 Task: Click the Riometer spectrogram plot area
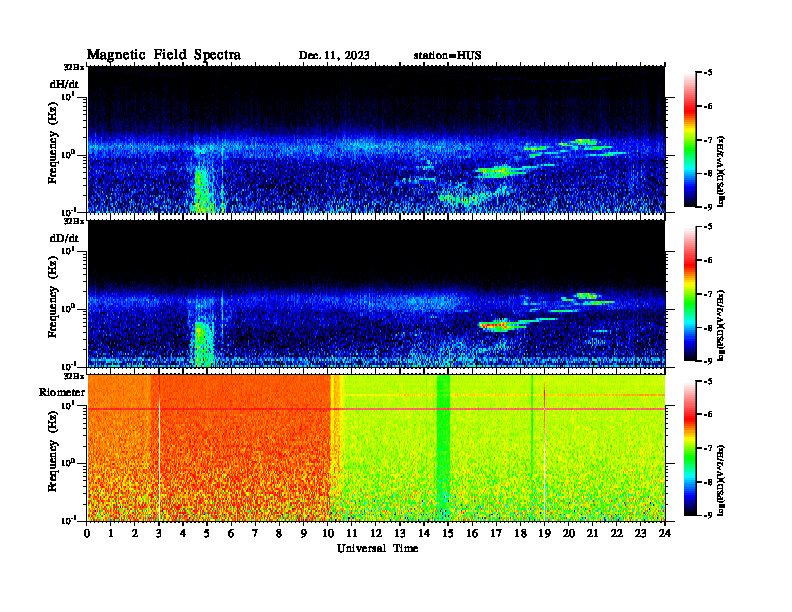pos(376,448)
